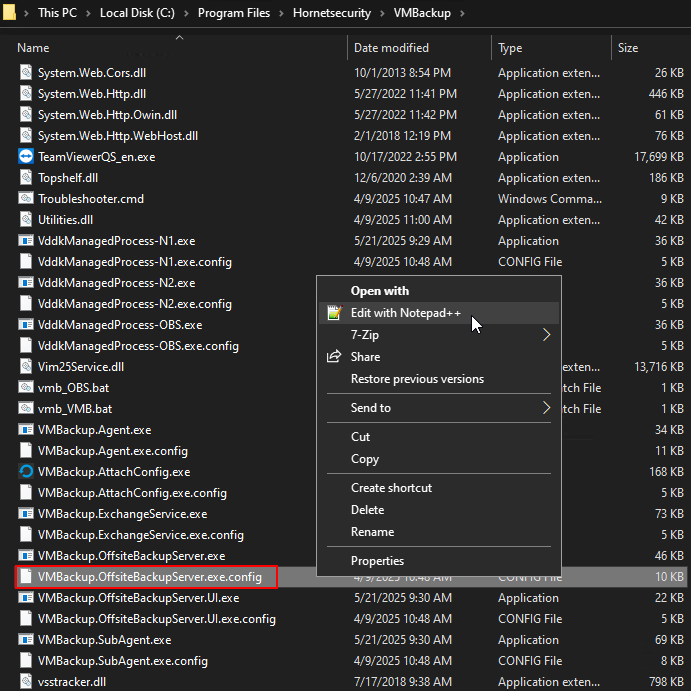Select System.Web.Http.WebHost.dll file name
This screenshot has width=691, height=691.
pos(118,136)
